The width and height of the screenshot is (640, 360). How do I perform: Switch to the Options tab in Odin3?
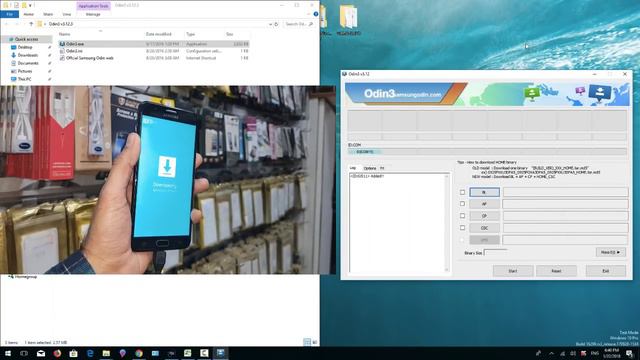[x=370, y=168]
